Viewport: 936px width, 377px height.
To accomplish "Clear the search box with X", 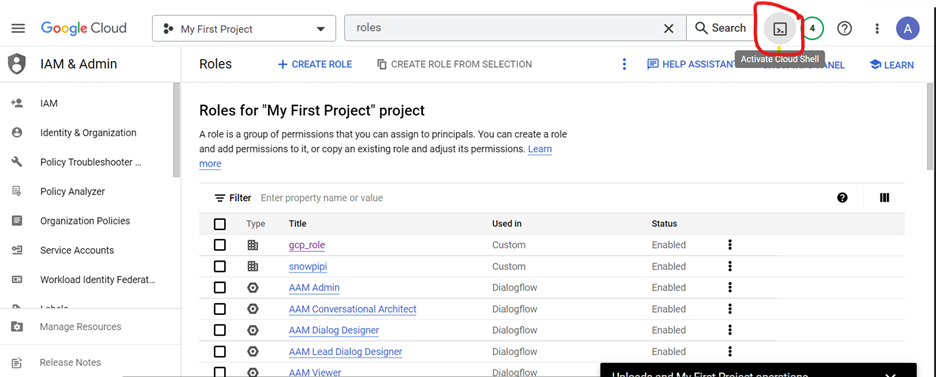I will tap(669, 29).
